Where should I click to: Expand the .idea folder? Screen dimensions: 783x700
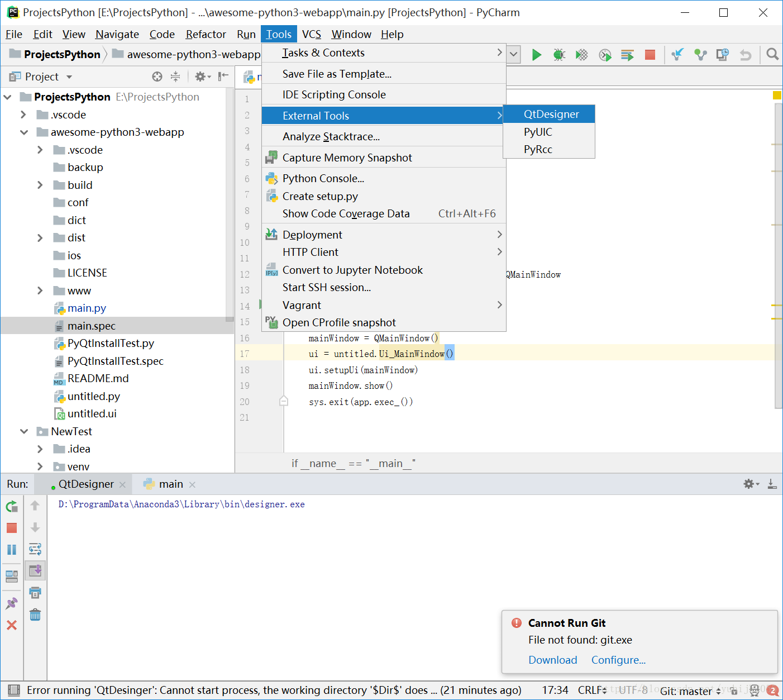(x=40, y=449)
